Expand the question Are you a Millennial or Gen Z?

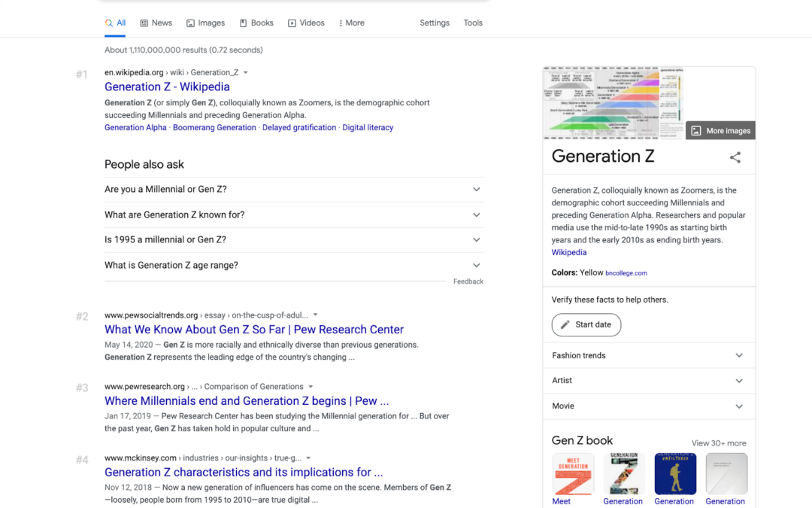(476, 189)
